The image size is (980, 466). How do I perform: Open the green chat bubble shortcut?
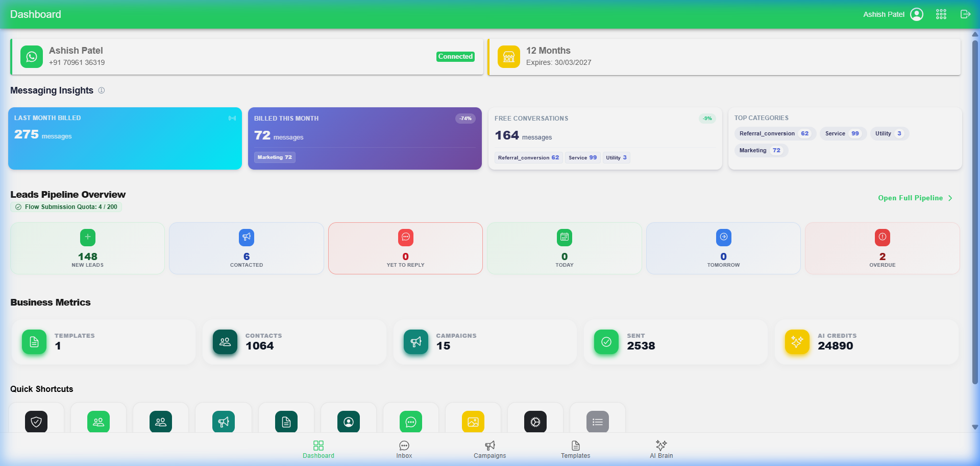[411, 422]
